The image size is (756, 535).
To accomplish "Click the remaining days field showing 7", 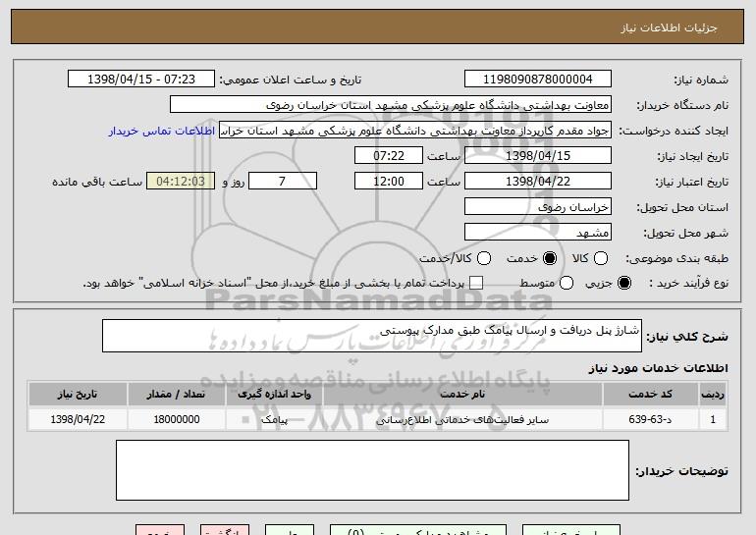I will pos(283,182).
